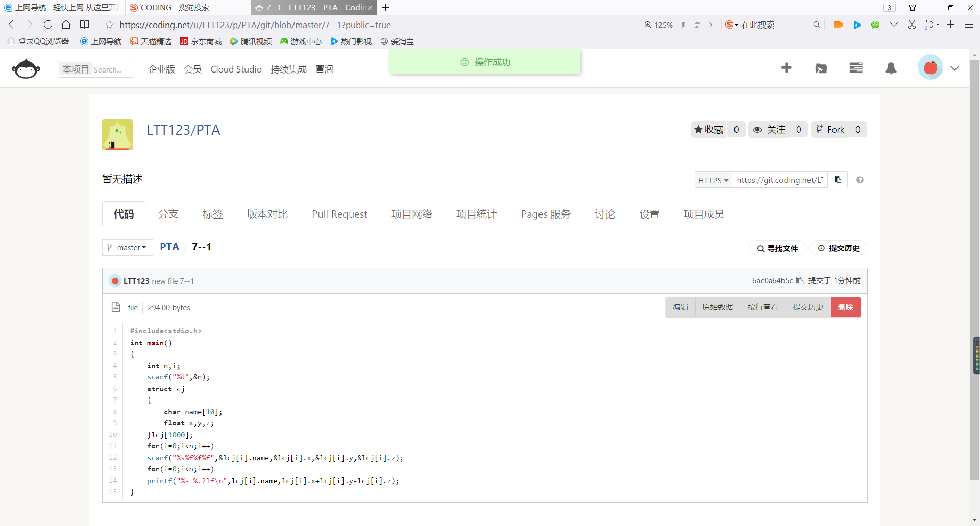This screenshot has height=526, width=980.
Task: Click the 企业版 navigation link
Action: tap(161, 69)
